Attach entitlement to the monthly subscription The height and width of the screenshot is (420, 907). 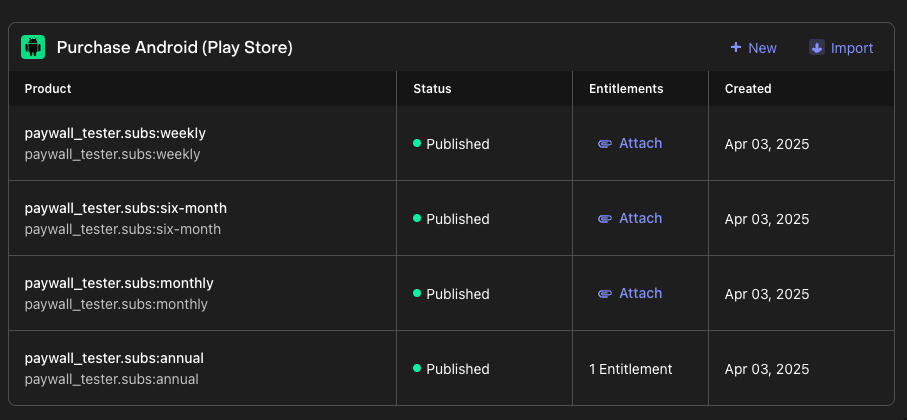click(x=640, y=293)
